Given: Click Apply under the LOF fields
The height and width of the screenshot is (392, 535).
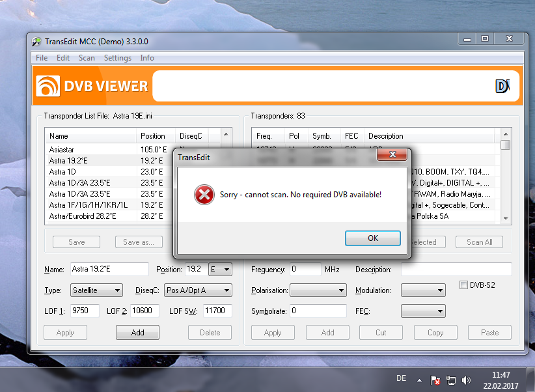Looking at the screenshot, I should tap(65, 333).
